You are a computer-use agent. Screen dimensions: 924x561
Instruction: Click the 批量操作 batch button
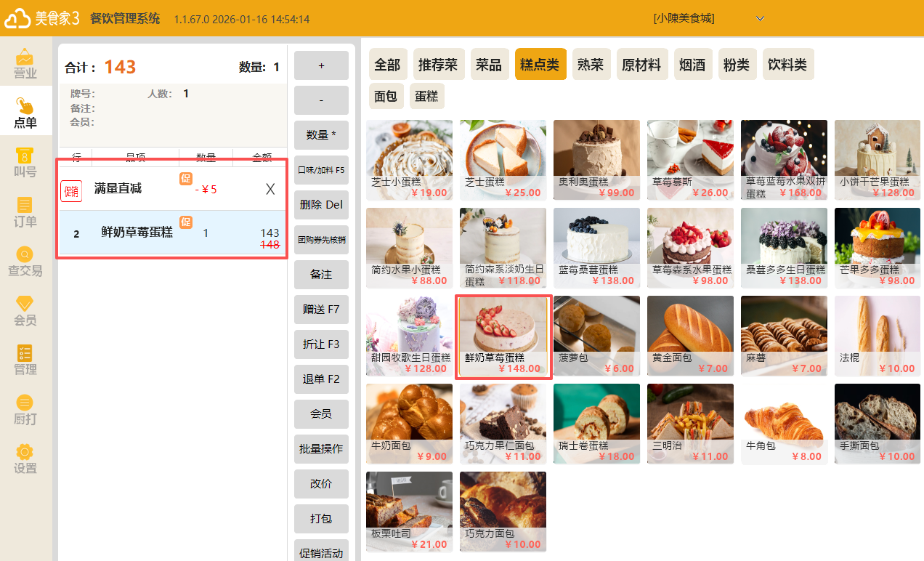pos(321,449)
